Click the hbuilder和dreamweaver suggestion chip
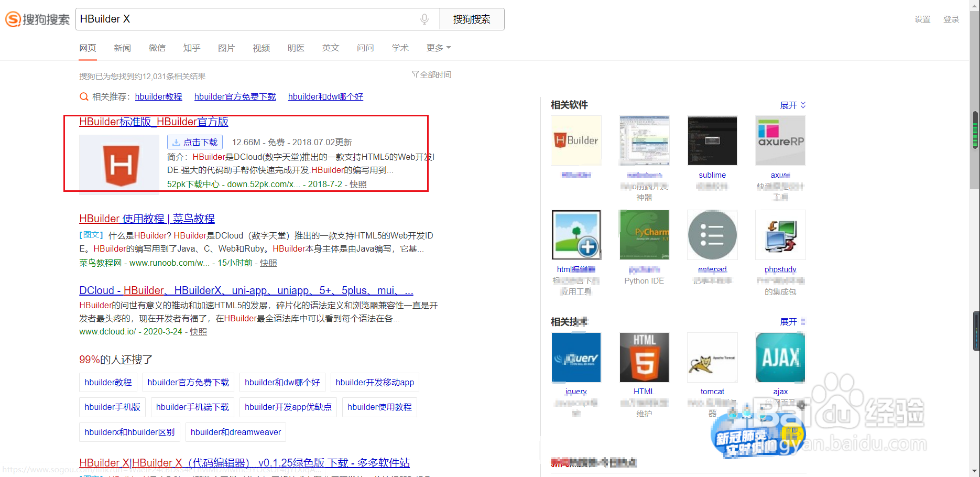The width and height of the screenshot is (980, 477). (236, 432)
